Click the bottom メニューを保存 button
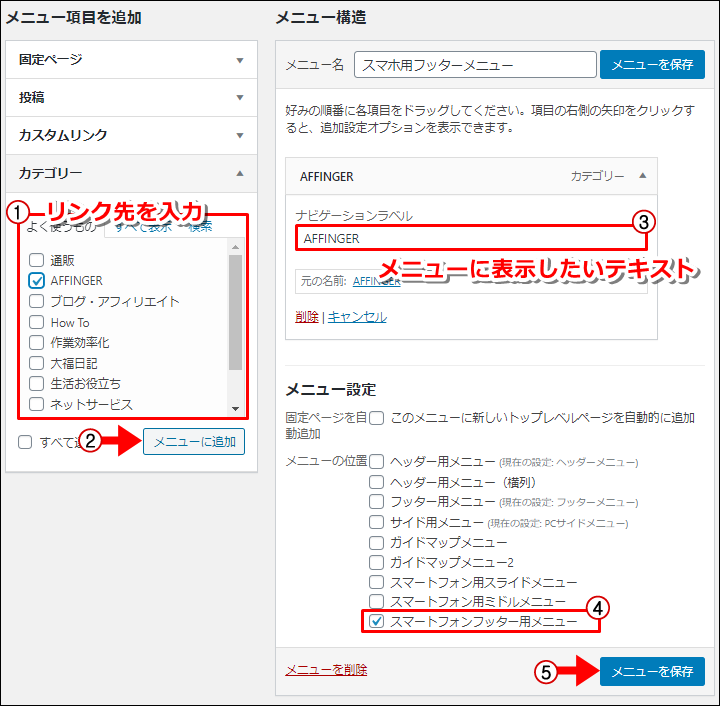 point(652,671)
